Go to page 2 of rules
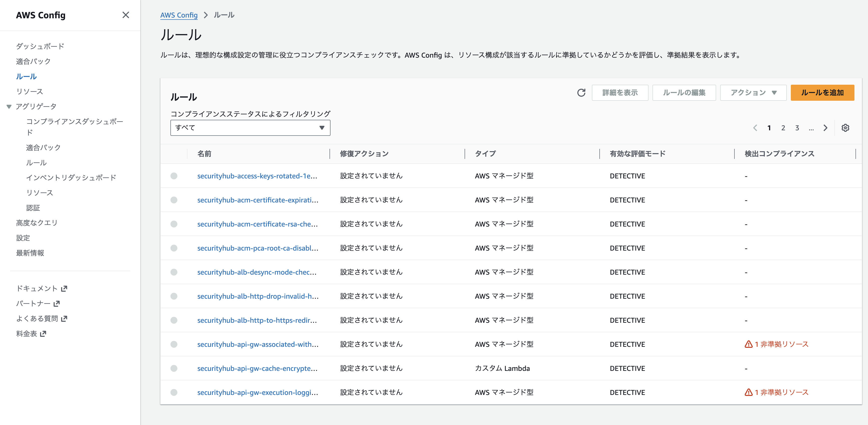This screenshot has height=425, width=868. 783,128
